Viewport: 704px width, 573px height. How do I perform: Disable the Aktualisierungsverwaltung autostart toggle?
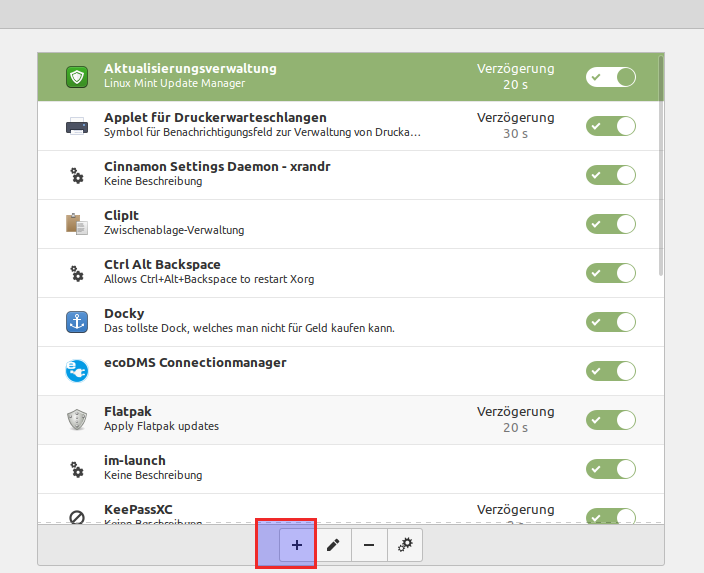tap(611, 77)
